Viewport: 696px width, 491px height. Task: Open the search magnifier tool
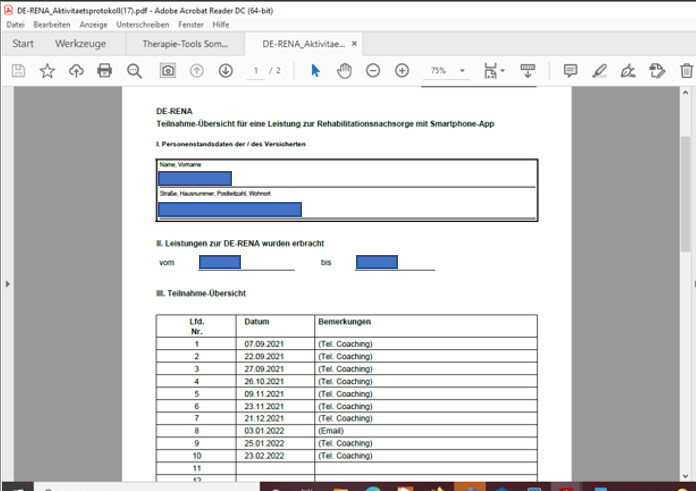(134, 71)
